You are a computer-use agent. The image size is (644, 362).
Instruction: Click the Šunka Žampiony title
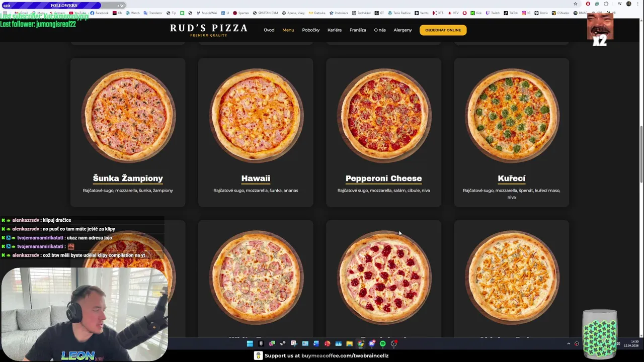coord(128,178)
